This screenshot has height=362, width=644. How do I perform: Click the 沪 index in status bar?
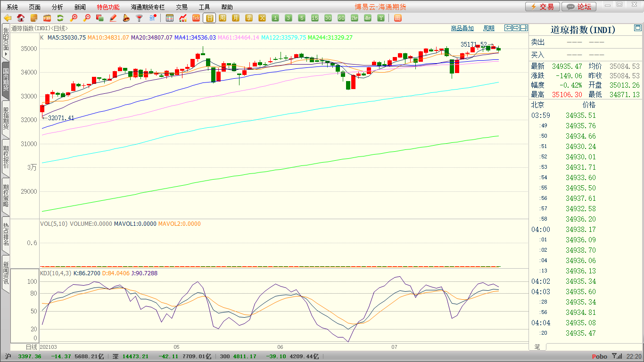[7, 357]
